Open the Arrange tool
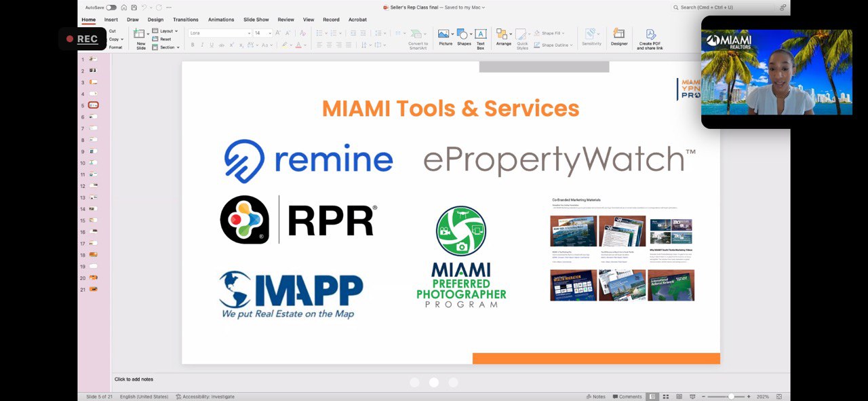The image size is (868, 401). 503,37
